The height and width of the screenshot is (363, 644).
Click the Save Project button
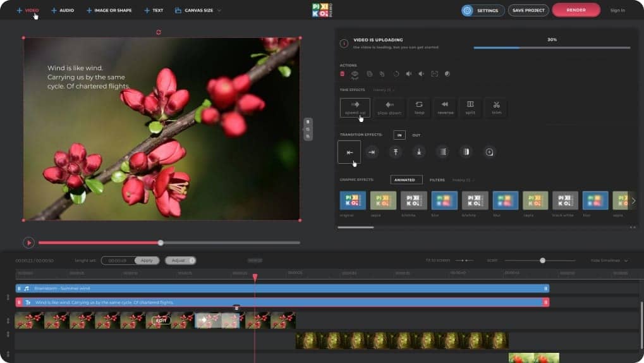click(528, 10)
